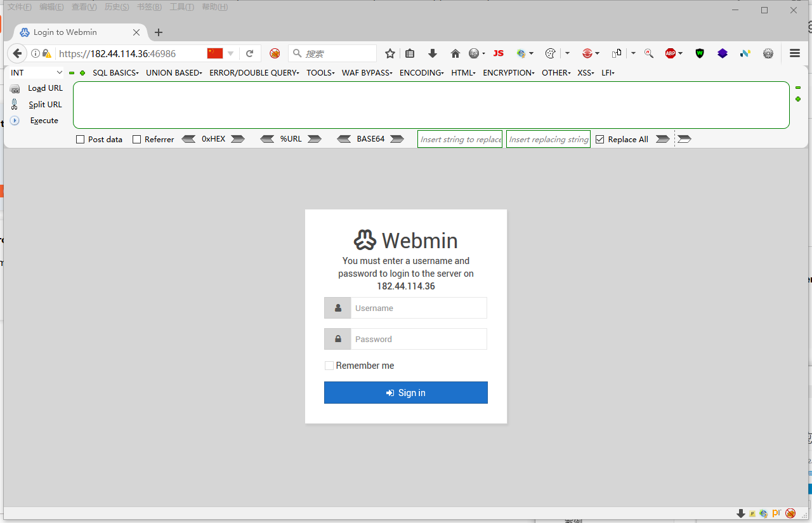Screen dimensions: 812x523
Task: Open the SQL BASICS dropdown menu
Action: click(x=115, y=73)
